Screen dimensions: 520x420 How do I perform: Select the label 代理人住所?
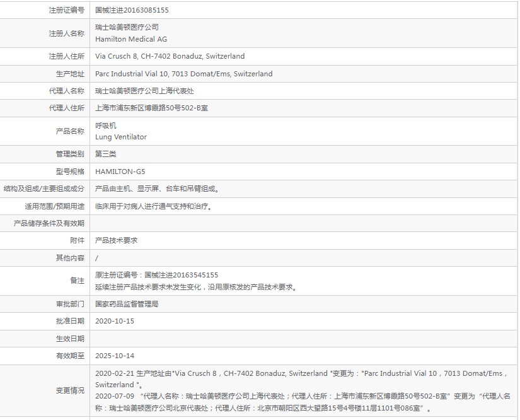(67, 108)
